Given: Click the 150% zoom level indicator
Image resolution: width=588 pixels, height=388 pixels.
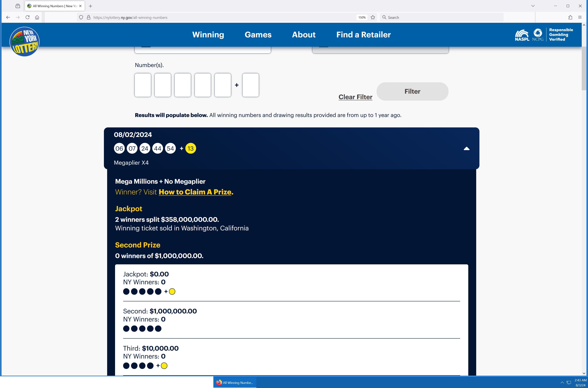Looking at the screenshot, I should click(362, 17).
